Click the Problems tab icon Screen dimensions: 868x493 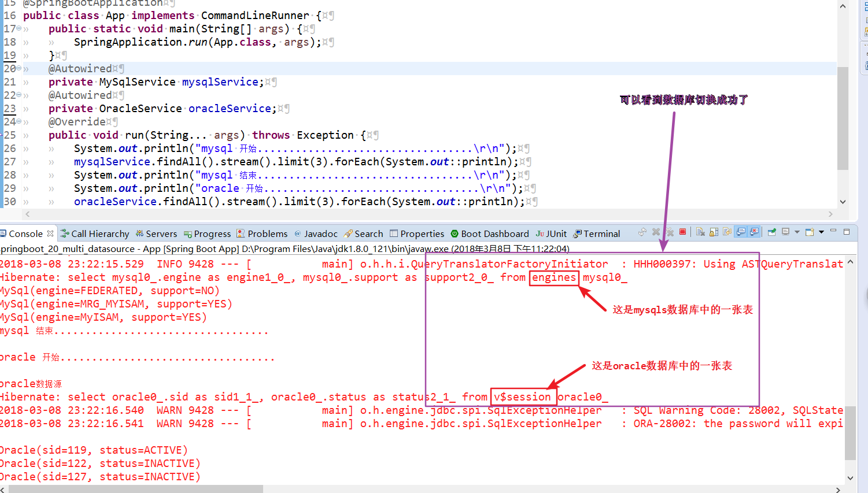pyautogui.click(x=241, y=233)
